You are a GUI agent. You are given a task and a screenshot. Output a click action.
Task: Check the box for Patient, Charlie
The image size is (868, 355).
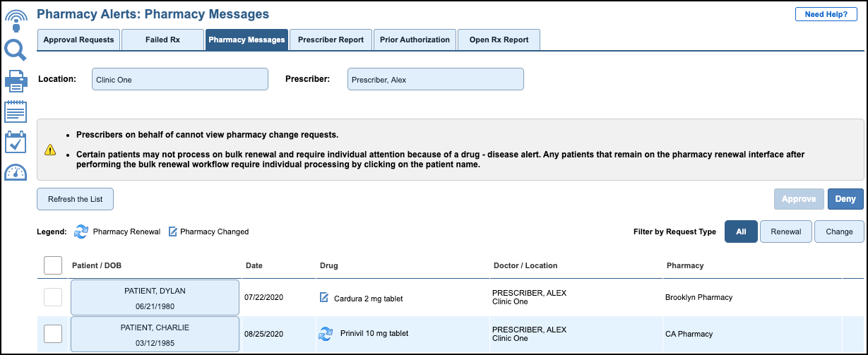pos(53,334)
